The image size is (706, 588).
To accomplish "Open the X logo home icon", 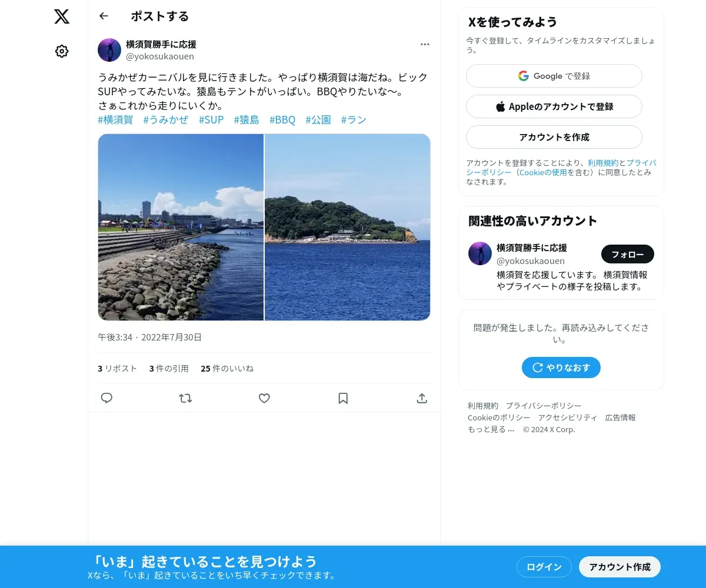I will click(x=62, y=16).
